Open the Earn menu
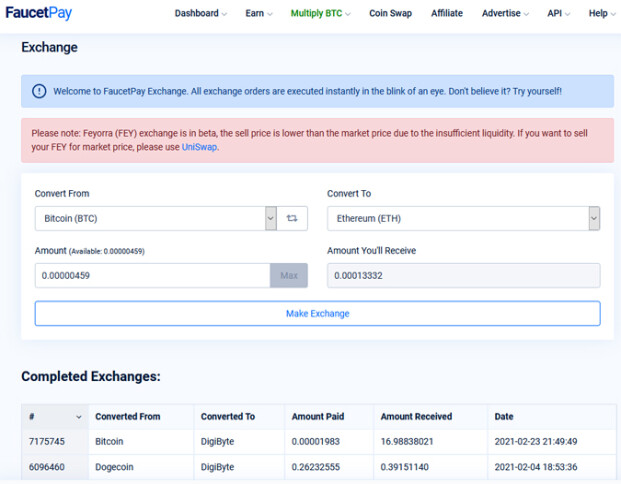This screenshot has height=484, width=621. point(259,13)
